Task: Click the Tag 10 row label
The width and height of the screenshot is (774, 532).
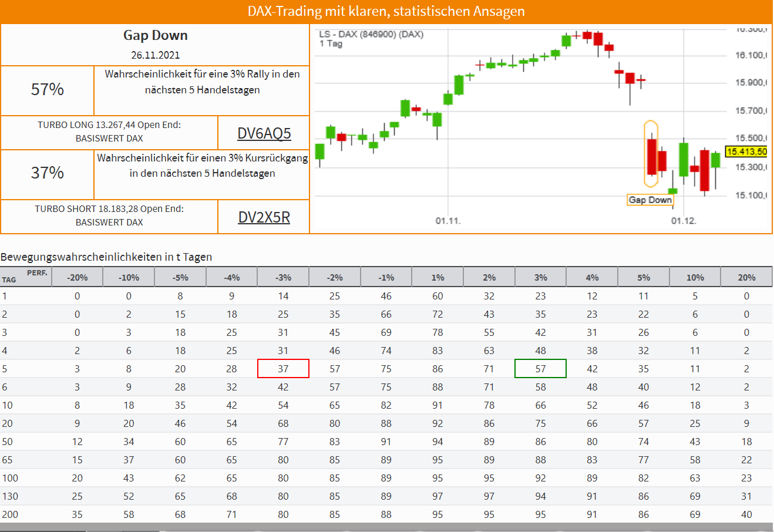Action: click(7, 405)
